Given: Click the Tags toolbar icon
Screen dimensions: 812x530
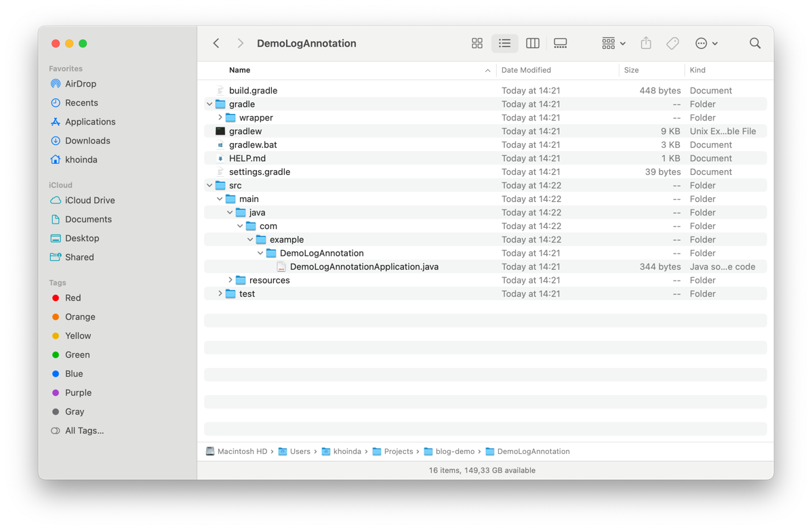Looking at the screenshot, I should pyautogui.click(x=672, y=43).
